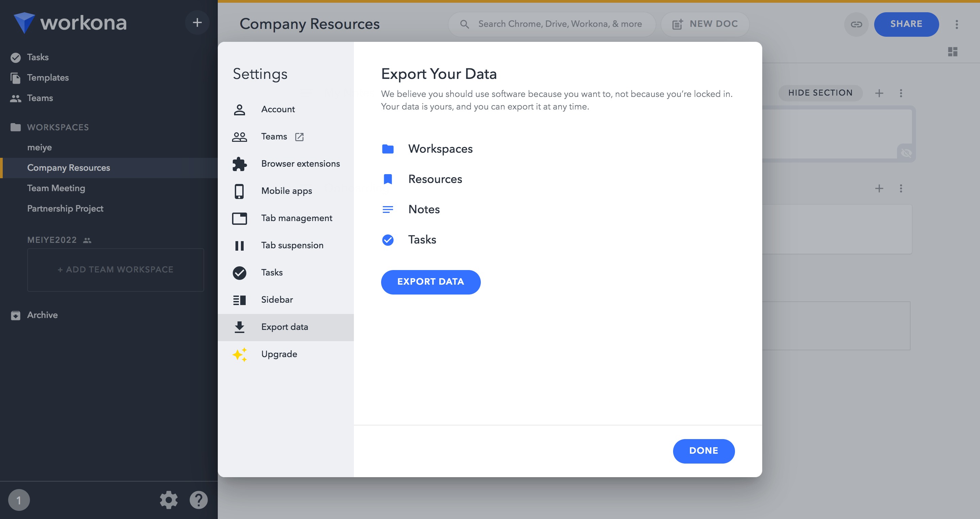
Task: Click the Browser extensions puzzle icon
Action: click(239, 164)
